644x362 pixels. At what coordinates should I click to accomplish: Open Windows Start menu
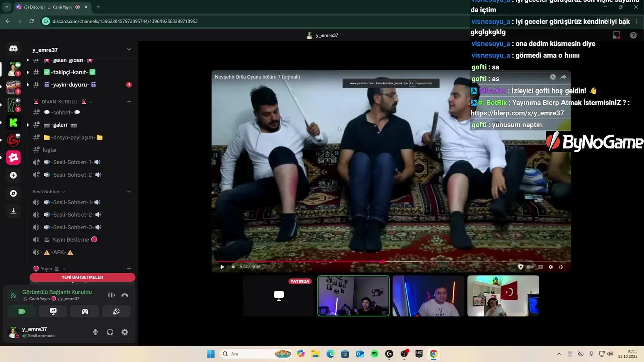pos(211,354)
